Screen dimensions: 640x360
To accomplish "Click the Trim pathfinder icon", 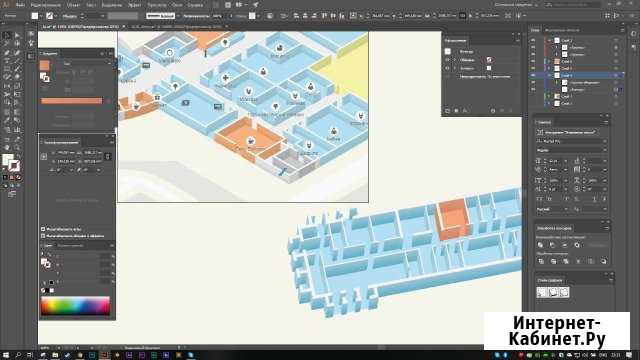I will 553,261.
